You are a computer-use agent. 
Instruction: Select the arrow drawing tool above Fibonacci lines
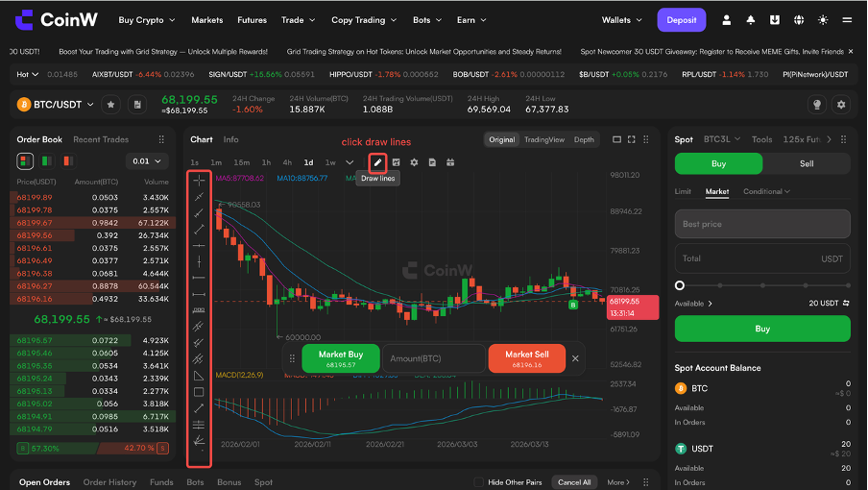199,408
